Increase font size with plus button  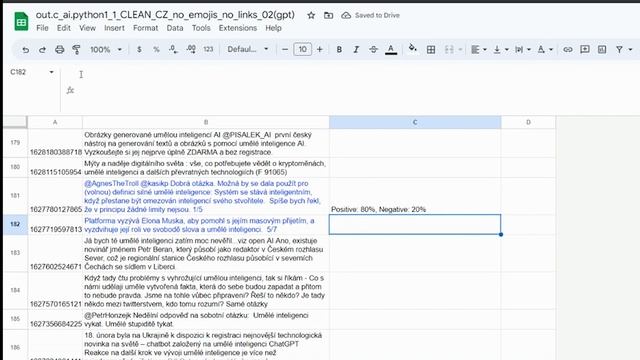point(320,50)
